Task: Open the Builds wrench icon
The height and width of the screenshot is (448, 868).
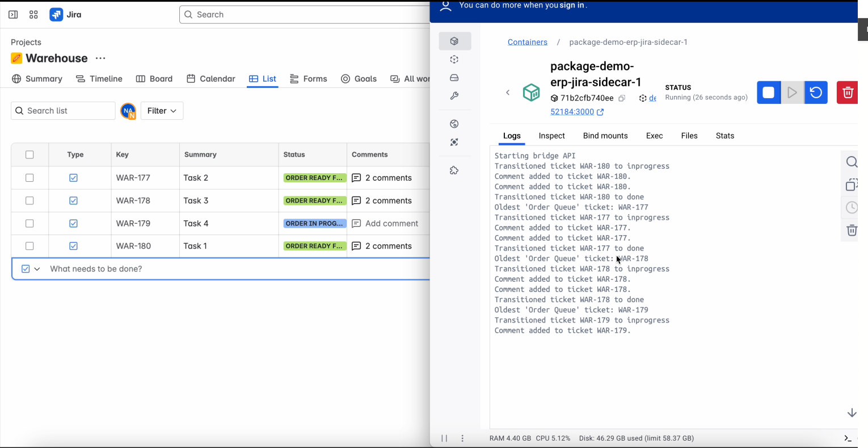Action: [454, 95]
